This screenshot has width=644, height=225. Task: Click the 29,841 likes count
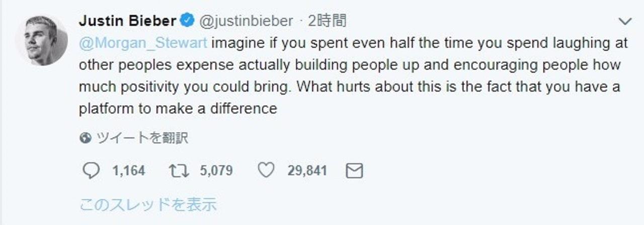tap(307, 171)
